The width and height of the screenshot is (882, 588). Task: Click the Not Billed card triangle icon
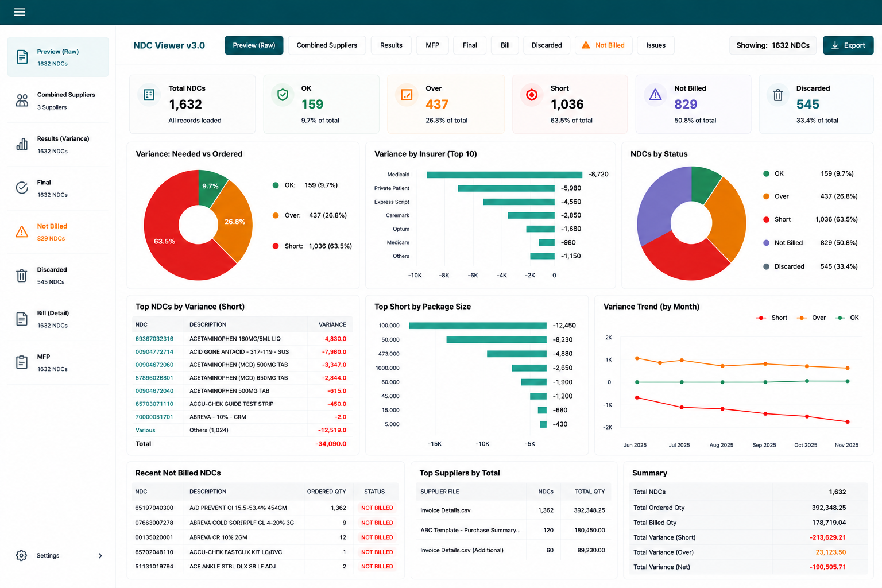(x=655, y=95)
